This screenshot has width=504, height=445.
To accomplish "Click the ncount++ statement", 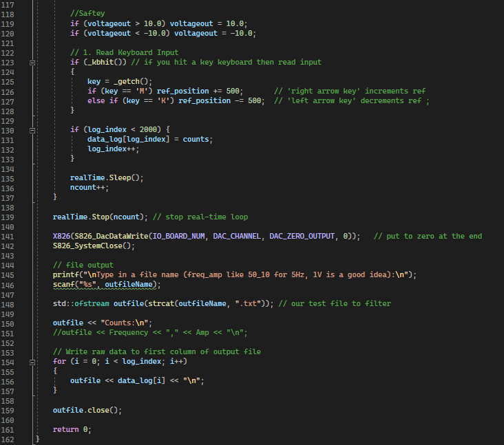I will (90, 187).
